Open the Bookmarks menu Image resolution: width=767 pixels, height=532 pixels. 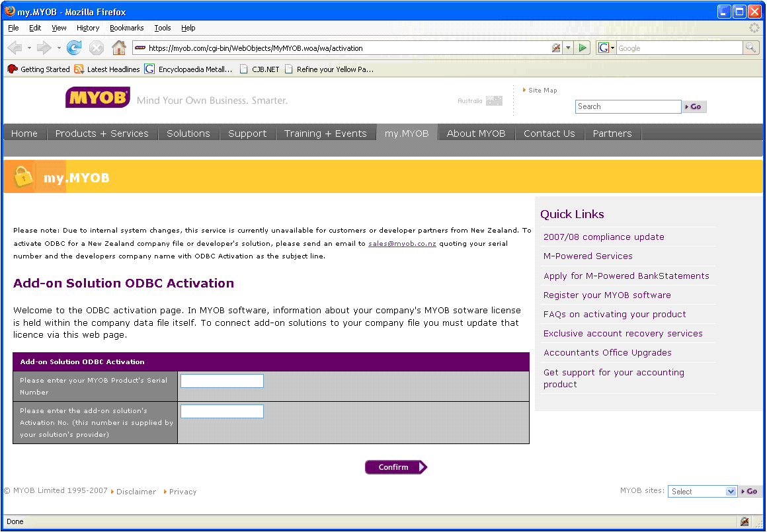coord(126,28)
